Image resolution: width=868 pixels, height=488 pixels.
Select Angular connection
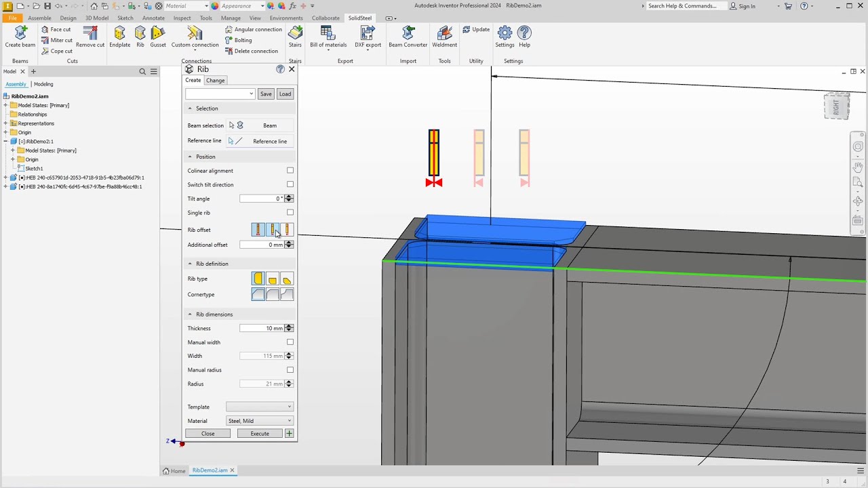tap(253, 30)
